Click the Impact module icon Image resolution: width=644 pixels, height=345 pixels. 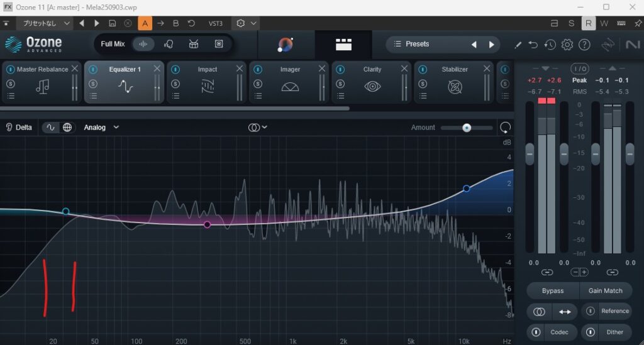pos(208,87)
